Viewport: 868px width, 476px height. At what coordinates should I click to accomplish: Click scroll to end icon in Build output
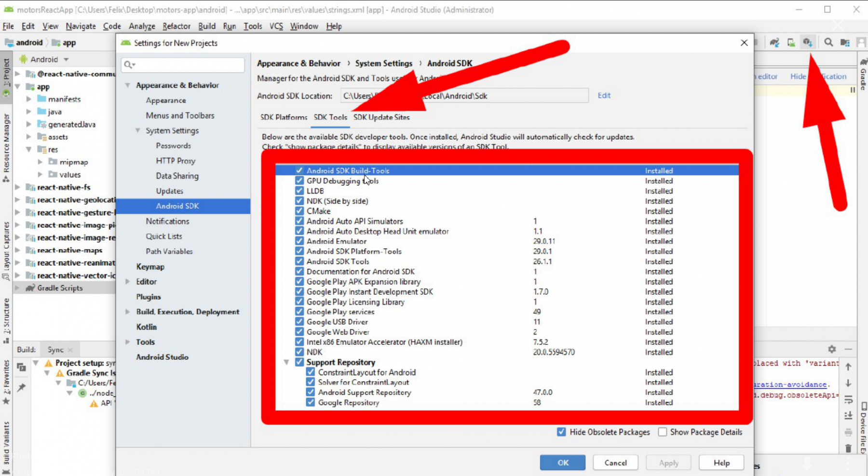click(848, 416)
